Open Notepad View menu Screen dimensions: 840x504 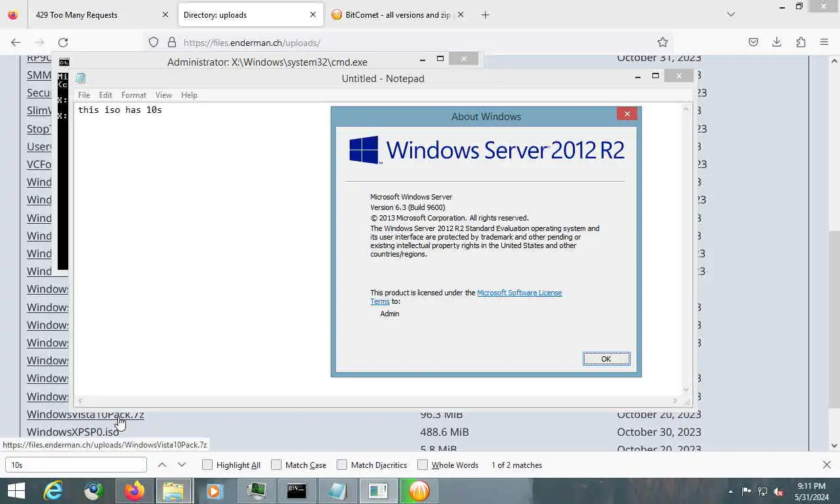163,94
